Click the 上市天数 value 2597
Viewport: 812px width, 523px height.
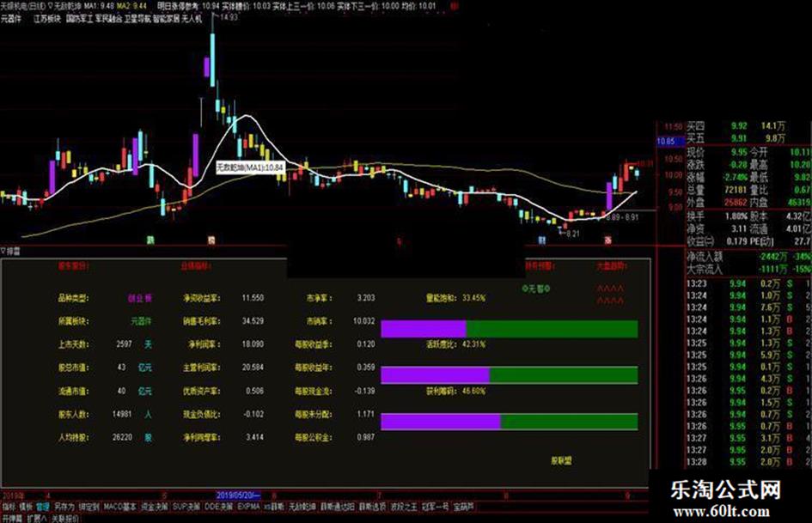click(125, 344)
